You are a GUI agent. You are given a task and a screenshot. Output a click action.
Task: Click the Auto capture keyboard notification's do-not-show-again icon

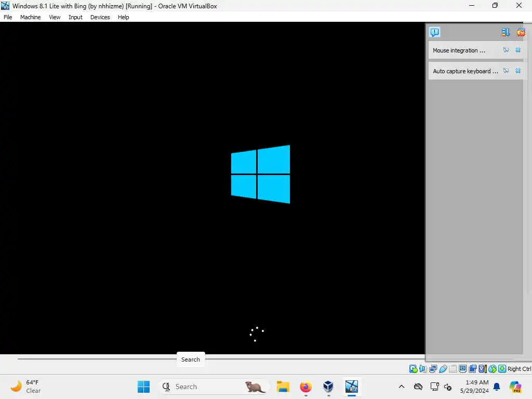point(506,71)
